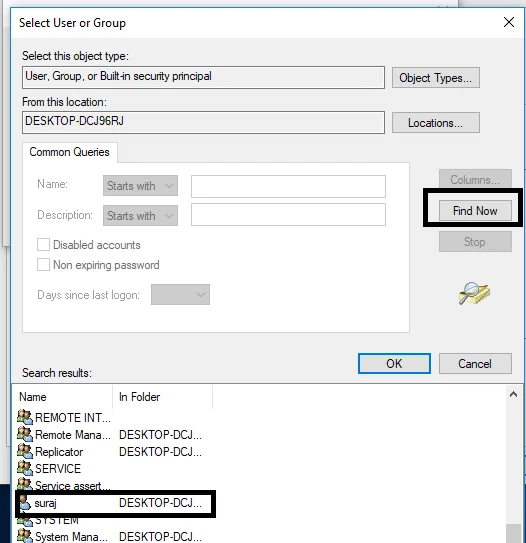Open the Days since last logon dropdown
The height and width of the screenshot is (543, 526).
click(x=180, y=295)
